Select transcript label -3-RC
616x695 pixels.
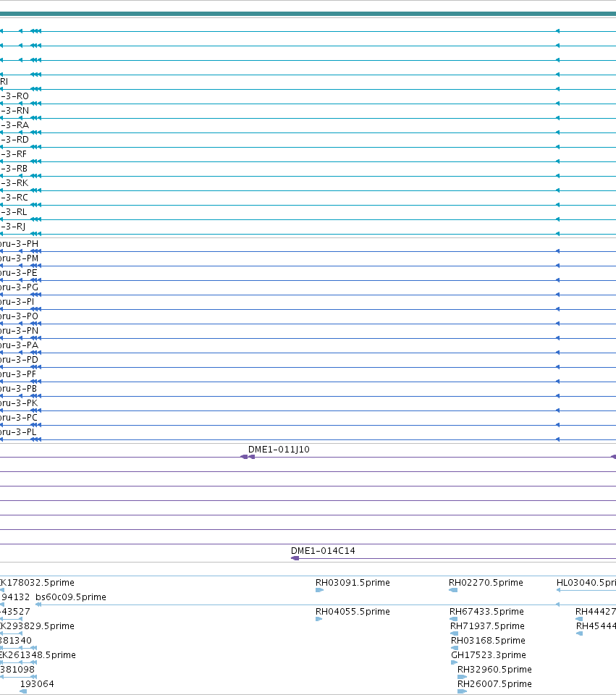tap(14, 198)
